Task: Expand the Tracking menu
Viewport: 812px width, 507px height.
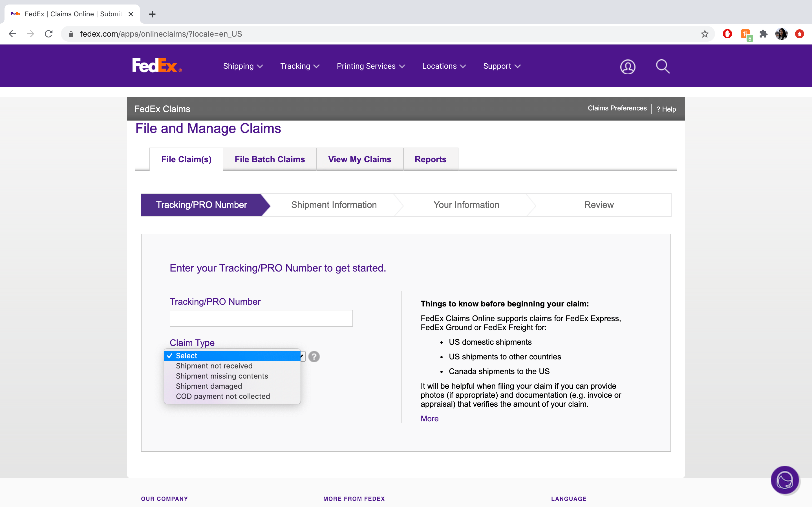Action: point(299,66)
